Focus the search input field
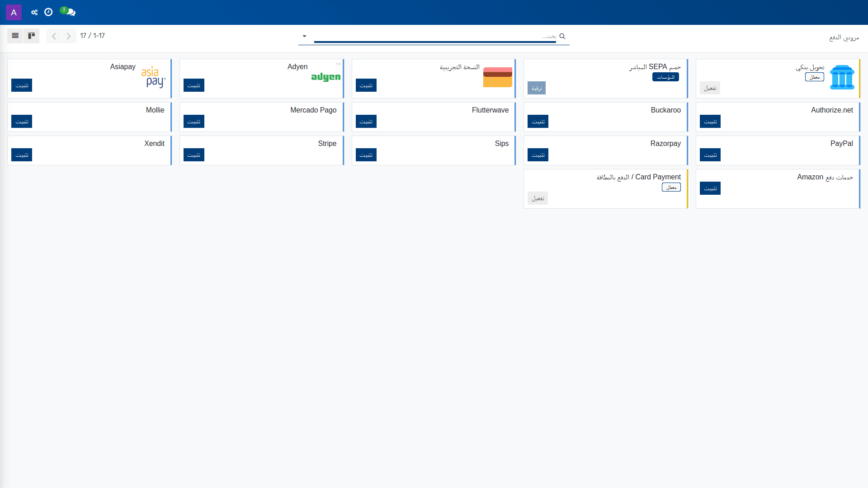The width and height of the screenshot is (868, 488). click(x=435, y=36)
